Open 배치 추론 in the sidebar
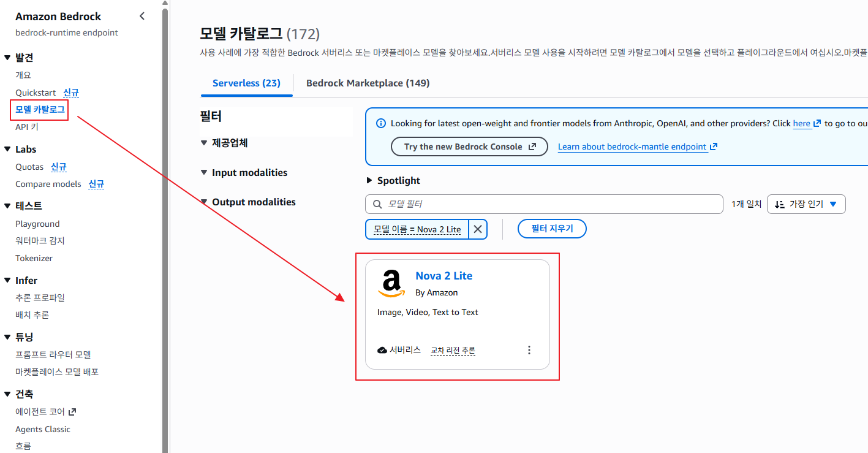Image resolution: width=868 pixels, height=453 pixels. coord(32,315)
